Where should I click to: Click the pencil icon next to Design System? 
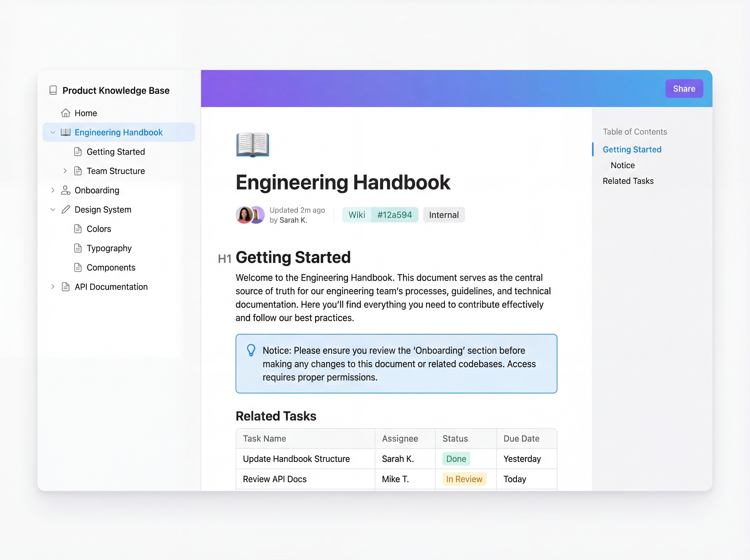65,210
